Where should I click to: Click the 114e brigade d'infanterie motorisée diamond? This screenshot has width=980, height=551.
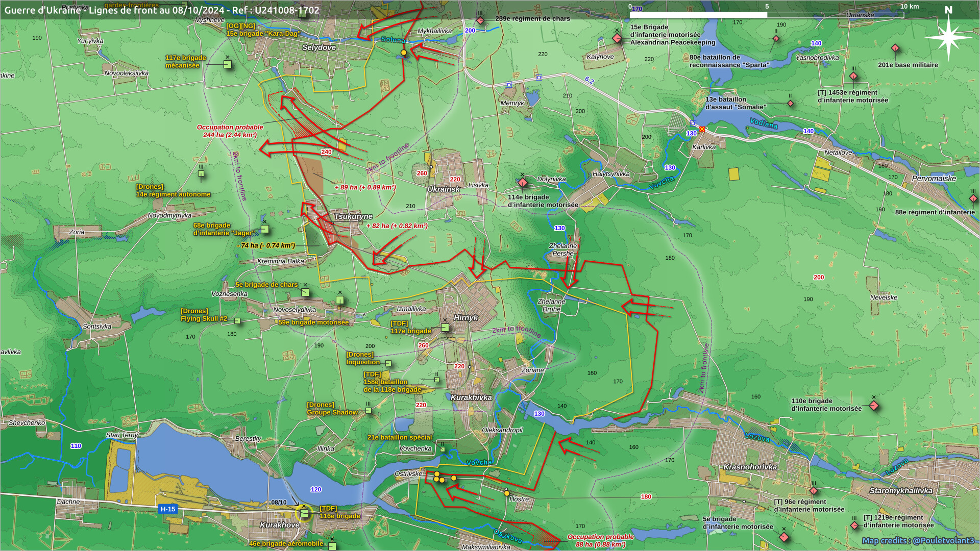(522, 182)
